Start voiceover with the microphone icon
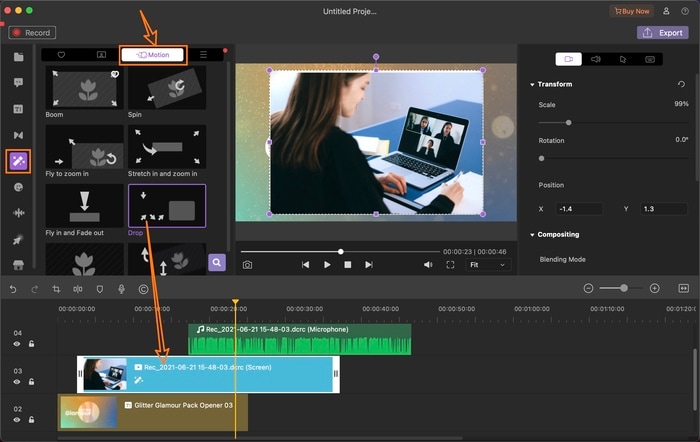Screen dimensions: 700x442 tap(121, 289)
